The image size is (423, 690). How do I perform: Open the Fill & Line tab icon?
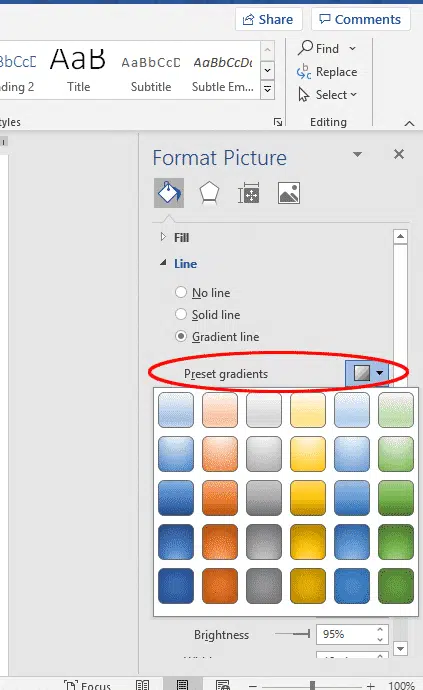pos(169,193)
